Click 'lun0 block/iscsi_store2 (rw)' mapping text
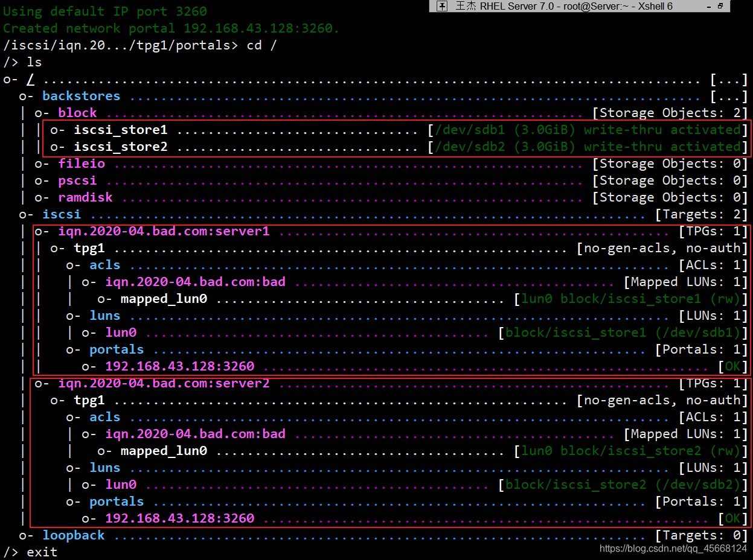Screen dimensions: 753x560 (x=631, y=450)
